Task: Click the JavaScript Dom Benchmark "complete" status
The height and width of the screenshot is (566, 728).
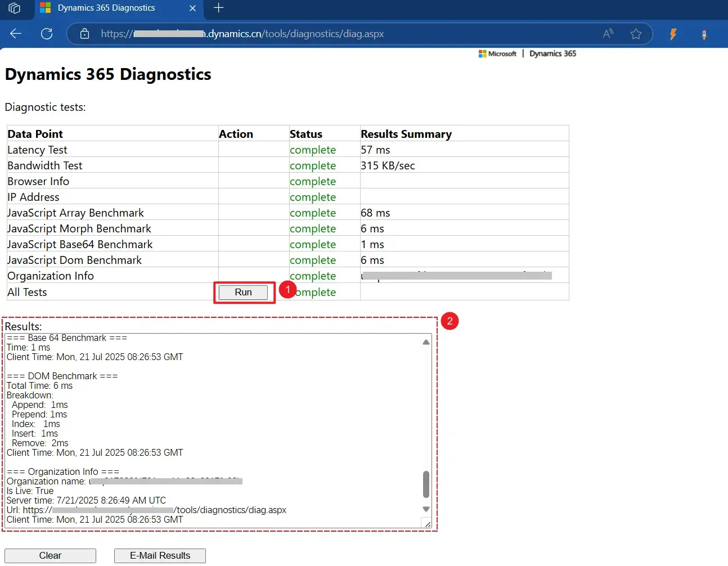Action: [x=313, y=260]
